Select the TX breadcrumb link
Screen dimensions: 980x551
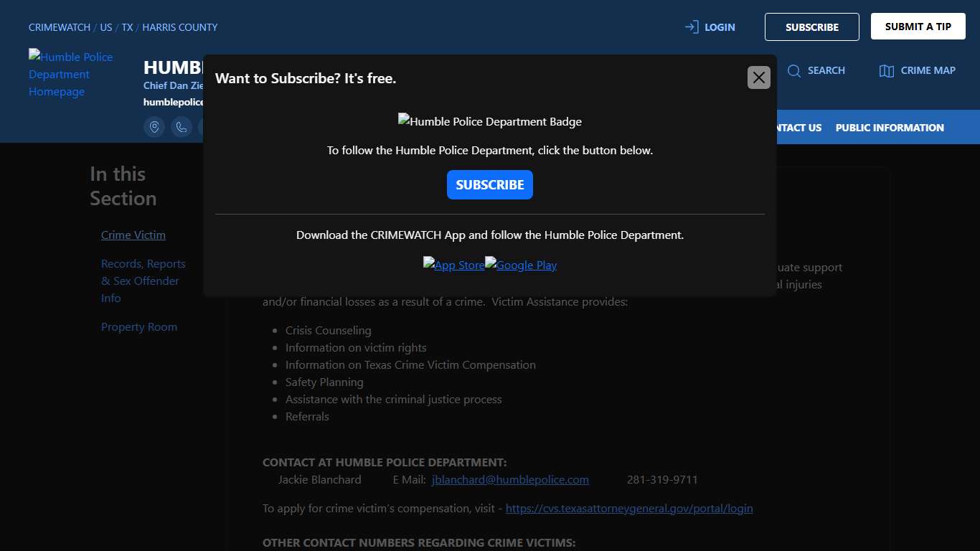pos(127,27)
